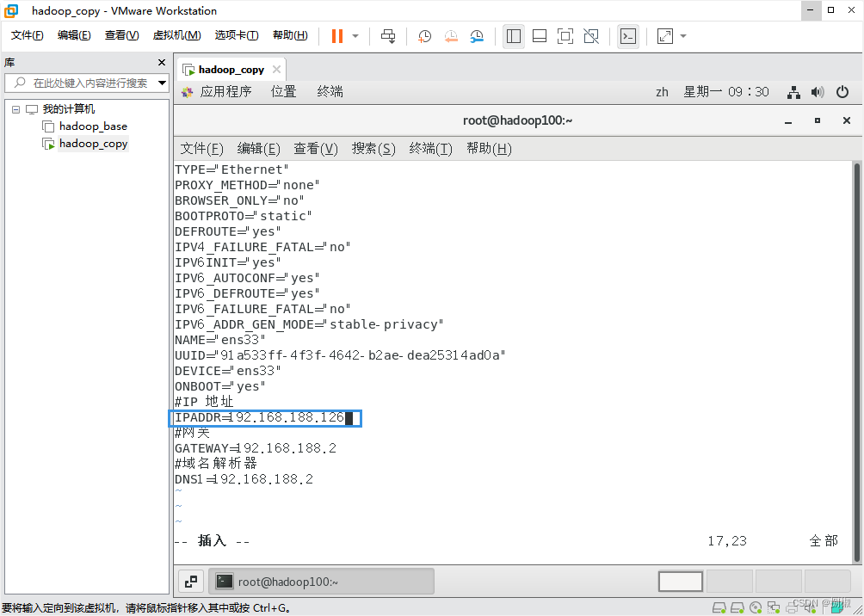The width and height of the screenshot is (864, 616).
Task: Click the ONBOOT="yes" line
Action: pos(220,386)
